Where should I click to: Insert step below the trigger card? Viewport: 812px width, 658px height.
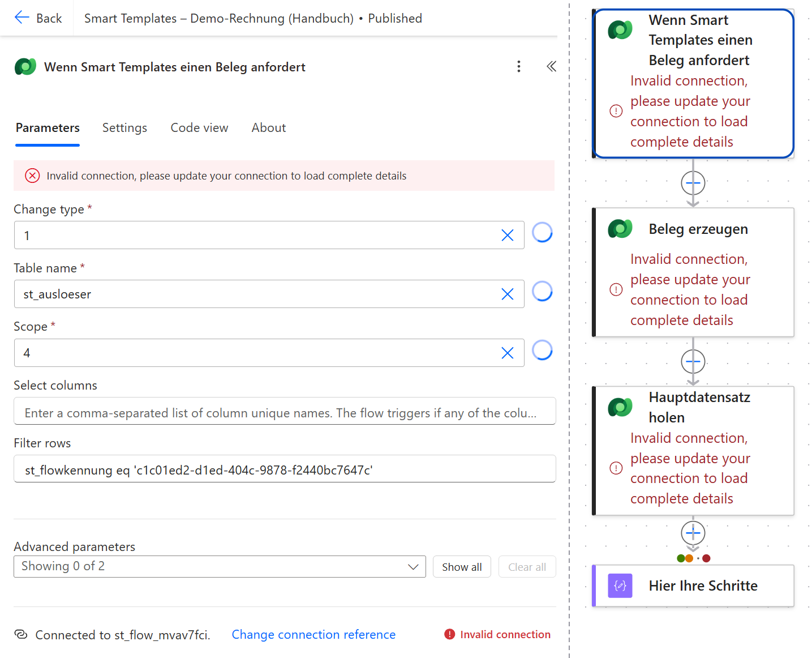pyautogui.click(x=693, y=183)
